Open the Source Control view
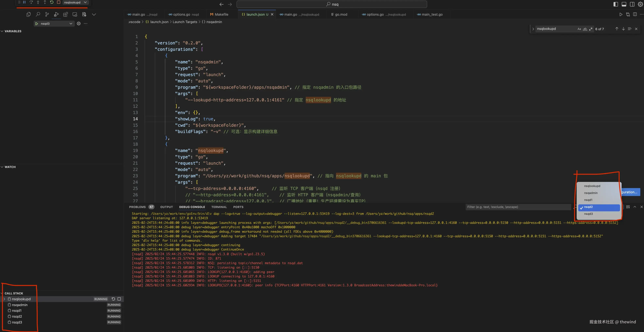The width and height of the screenshot is (644, 332). coord(47,15)
